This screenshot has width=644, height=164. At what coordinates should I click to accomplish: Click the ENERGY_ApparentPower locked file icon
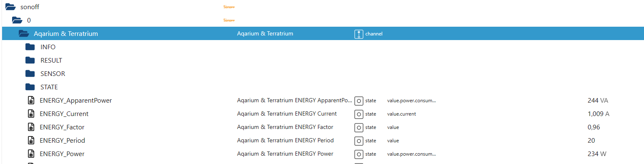(31, 100)
